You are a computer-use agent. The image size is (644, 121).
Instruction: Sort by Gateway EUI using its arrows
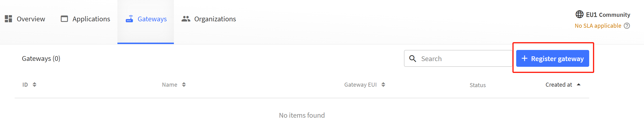click(x=383, y=85)
